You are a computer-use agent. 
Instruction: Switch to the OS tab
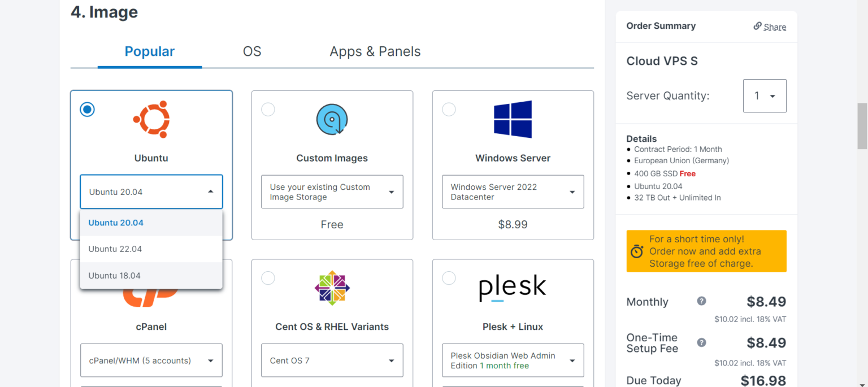pos(251,51)
